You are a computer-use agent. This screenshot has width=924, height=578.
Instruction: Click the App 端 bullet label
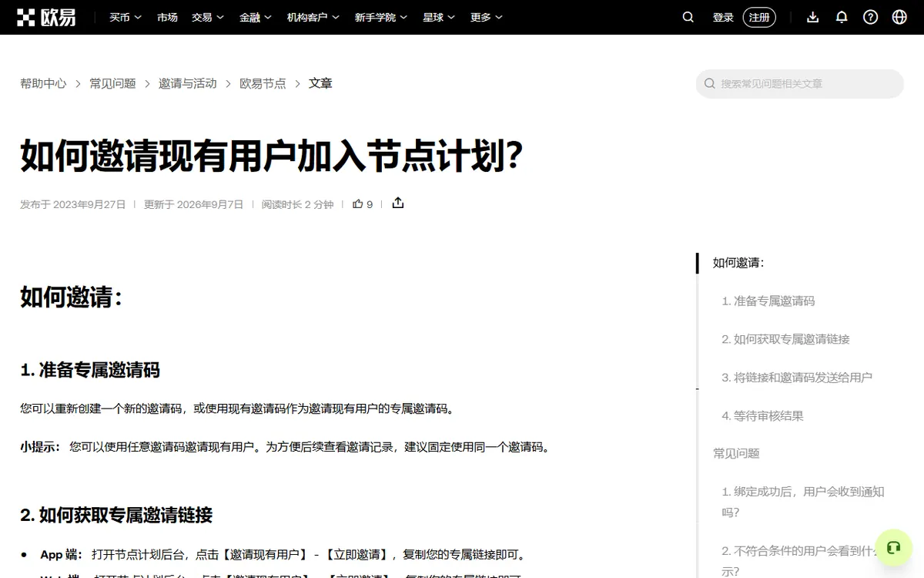coord(61,554)
